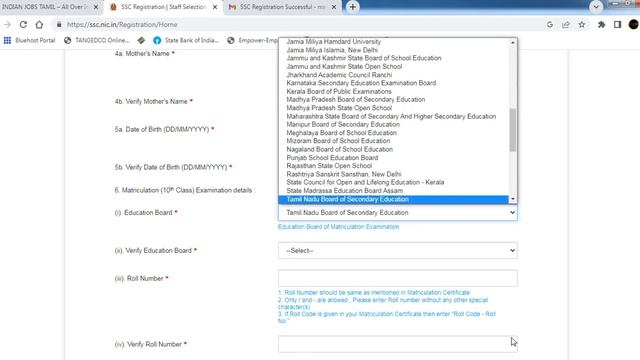Click the Verify Roll Number field

coord(398,344)
